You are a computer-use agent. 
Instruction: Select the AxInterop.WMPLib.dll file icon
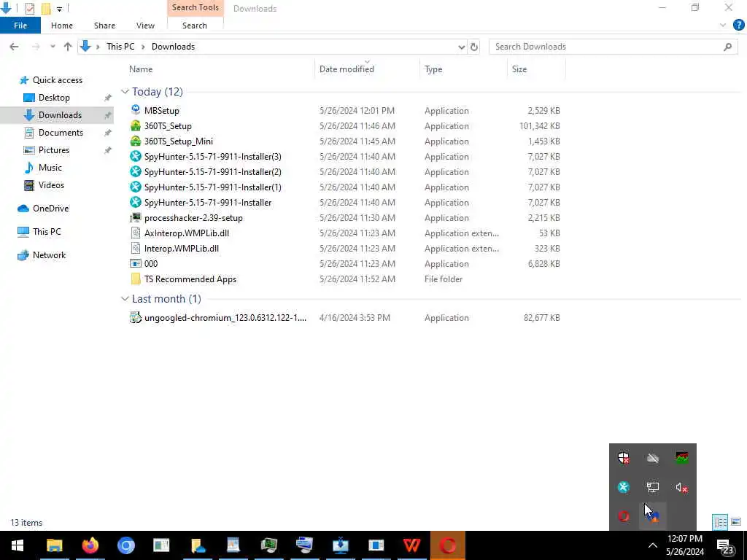(136, 233)
